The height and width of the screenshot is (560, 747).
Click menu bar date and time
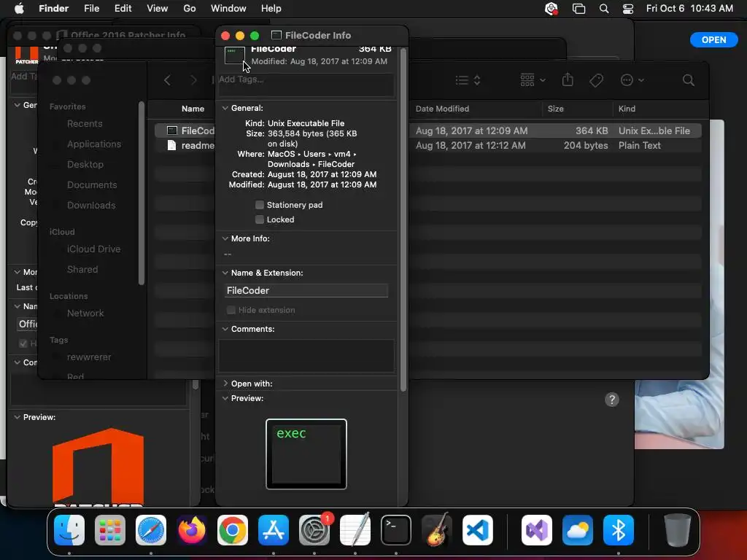689,9
